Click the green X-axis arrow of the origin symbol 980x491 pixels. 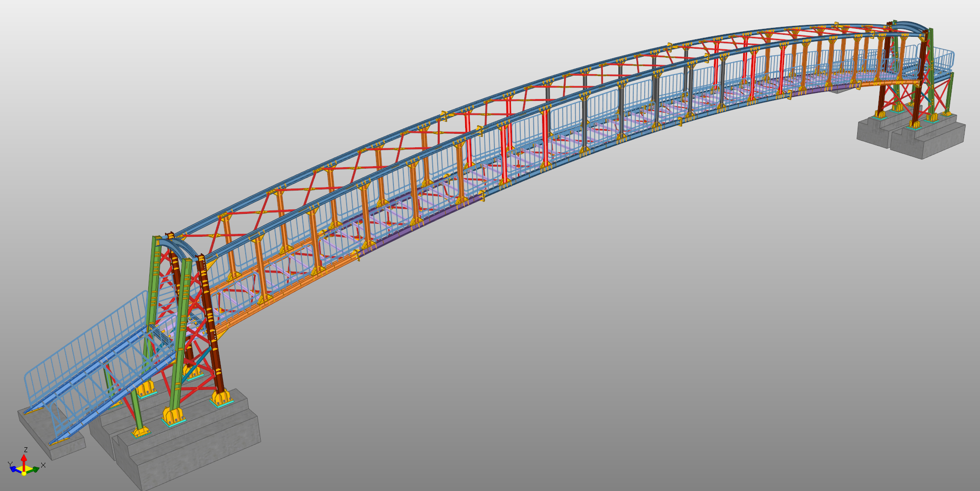(35, 469)
